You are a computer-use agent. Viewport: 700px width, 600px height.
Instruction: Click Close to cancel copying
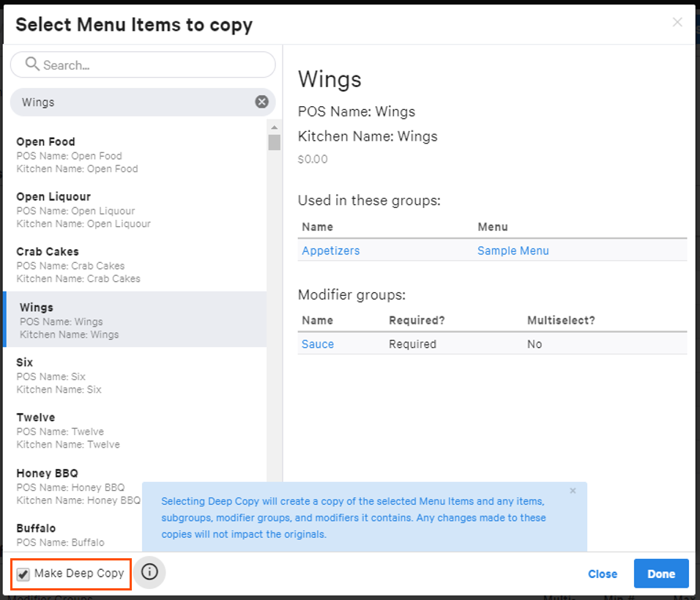602,574
